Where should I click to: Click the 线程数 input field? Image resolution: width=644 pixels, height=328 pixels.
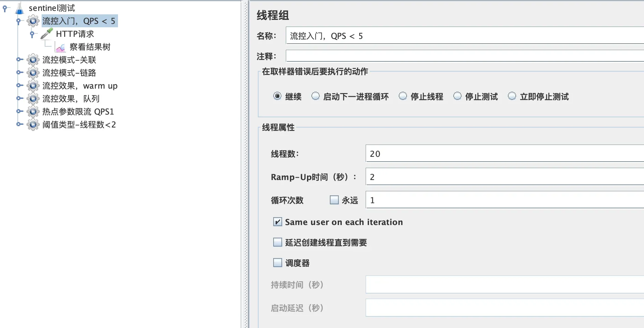pyautogui.click(x=505, y=153)
